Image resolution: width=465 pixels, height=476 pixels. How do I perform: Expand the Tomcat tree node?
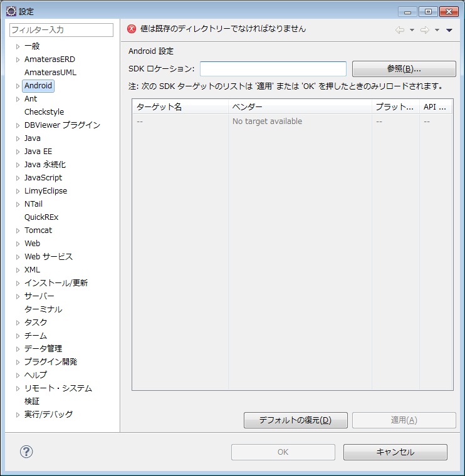[x=18, y=230]
